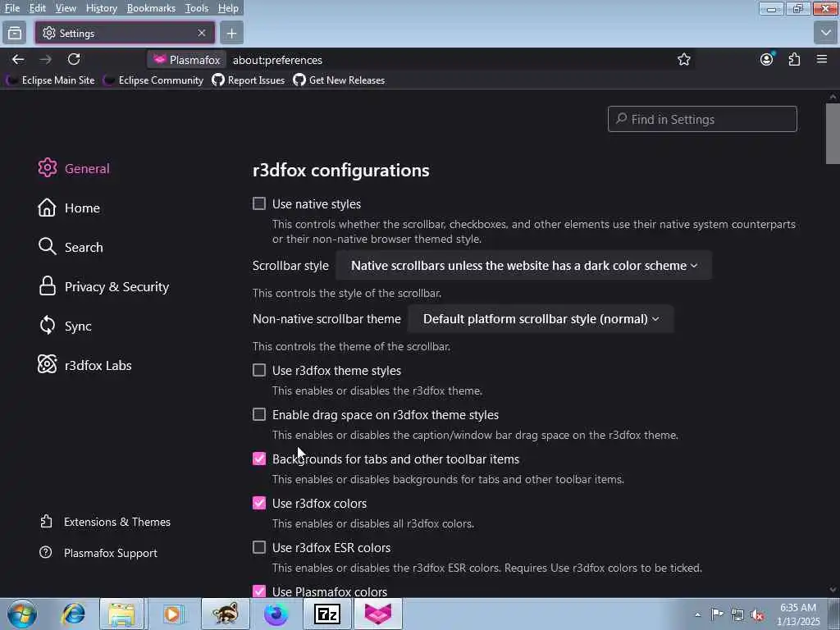840x630 pixels.
Task: Click the Plasmafox identity icon in address bar
Action: point(187,59)
